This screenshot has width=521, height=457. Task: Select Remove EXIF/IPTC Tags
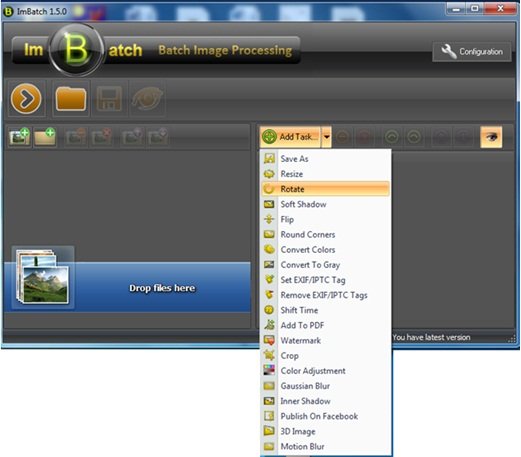pyautogui.click(x=325, y=295)
